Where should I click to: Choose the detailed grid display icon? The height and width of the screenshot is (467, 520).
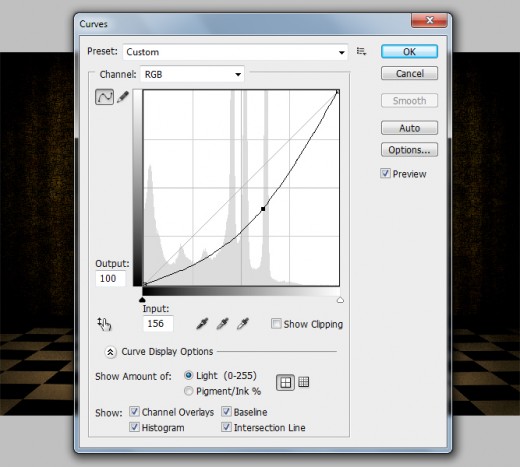pyautogui.click(x=303, y=382)
